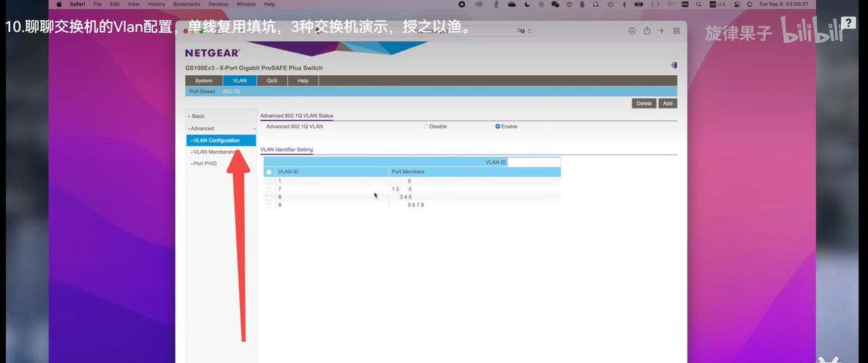Viewport: 868px width, 363px height.
Task: Switch to the NETGEAR VLAN tab
Action: (239, 81)
